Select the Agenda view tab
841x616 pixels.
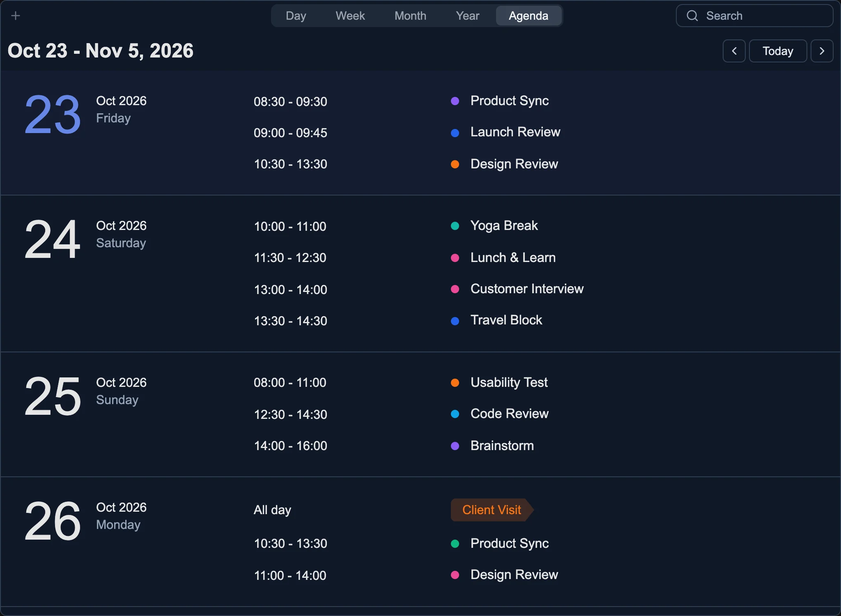pyautogui.click(x=528, y=16)
